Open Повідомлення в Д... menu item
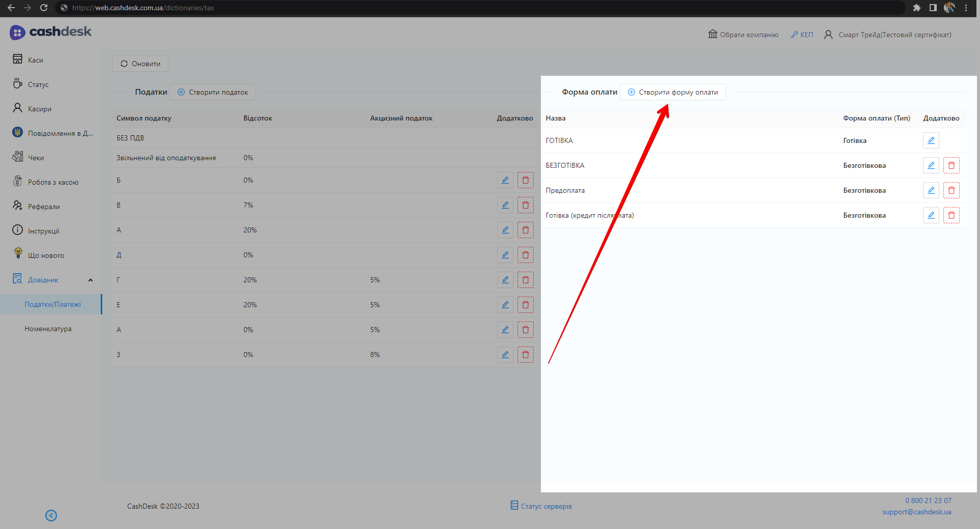Image resolution: width=980 pixels, height=529 pixels. [x=51, y=133]
